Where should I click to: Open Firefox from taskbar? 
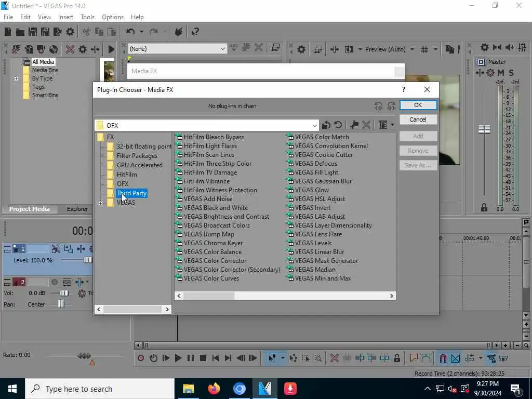[214, 389]
